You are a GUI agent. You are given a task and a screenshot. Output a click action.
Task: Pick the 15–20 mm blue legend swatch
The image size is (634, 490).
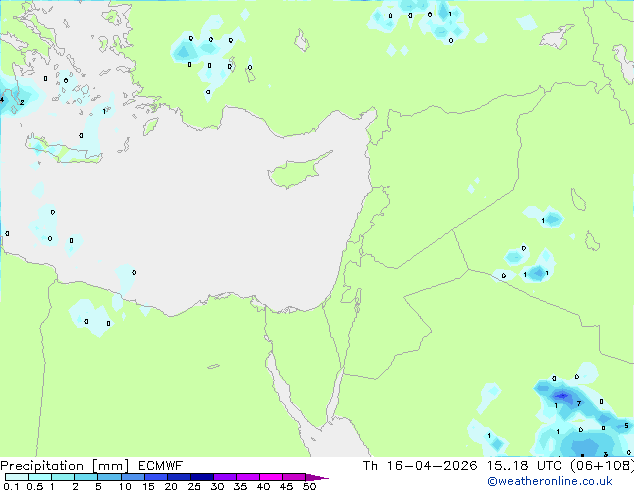coord(155,477)
